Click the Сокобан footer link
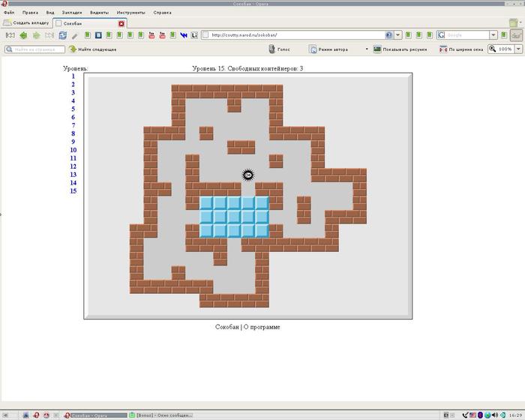This screenshot has height=420, width=525. tap(227, 327)
